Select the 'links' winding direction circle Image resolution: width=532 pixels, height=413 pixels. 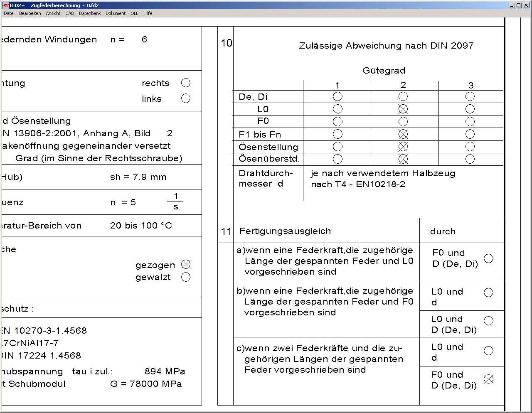pyautogui.click(x=186, y=98)
